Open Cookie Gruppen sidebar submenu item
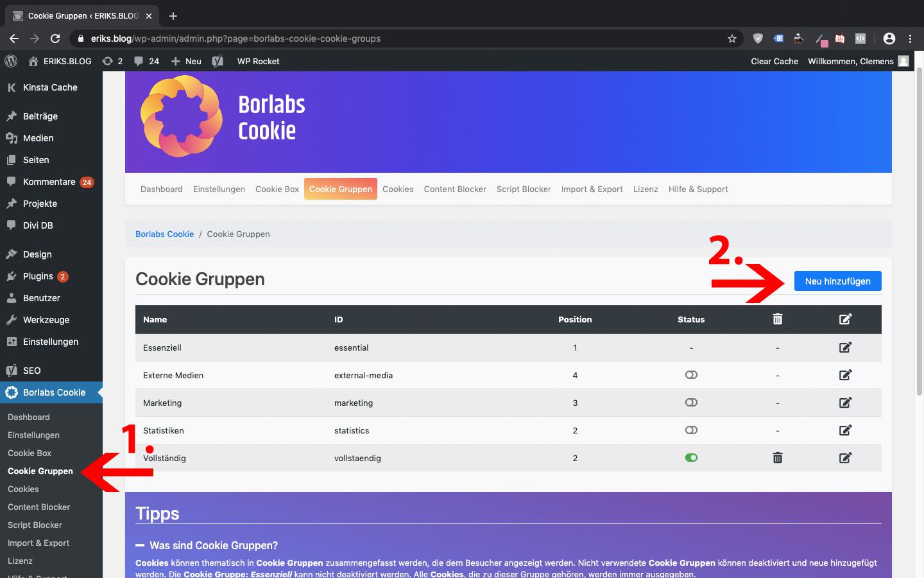This screenshot has width=924, height=578. [x=40, y=471]
